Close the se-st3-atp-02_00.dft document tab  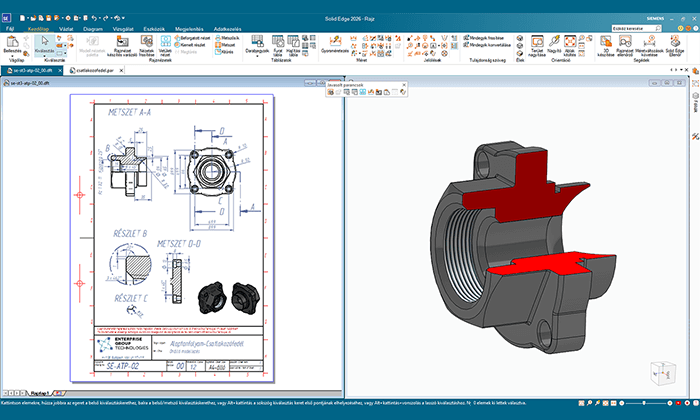coord(60,72)
